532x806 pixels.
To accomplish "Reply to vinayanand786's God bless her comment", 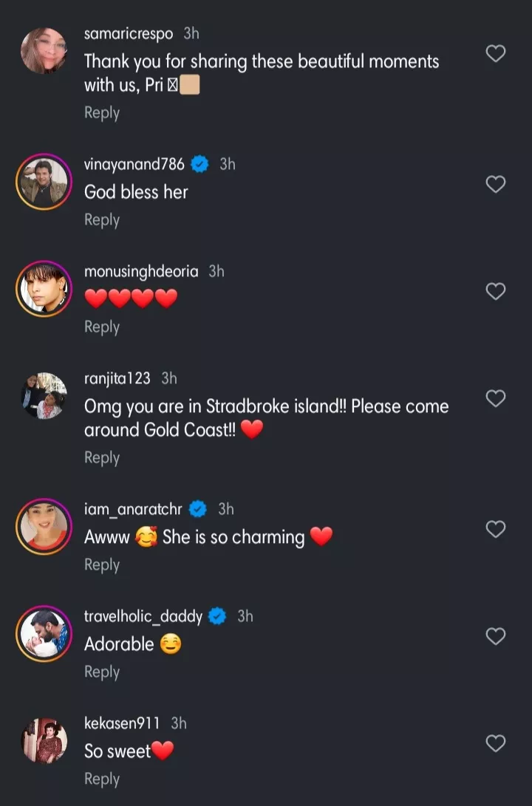I will pyautogui.click(x=102, y=220).
